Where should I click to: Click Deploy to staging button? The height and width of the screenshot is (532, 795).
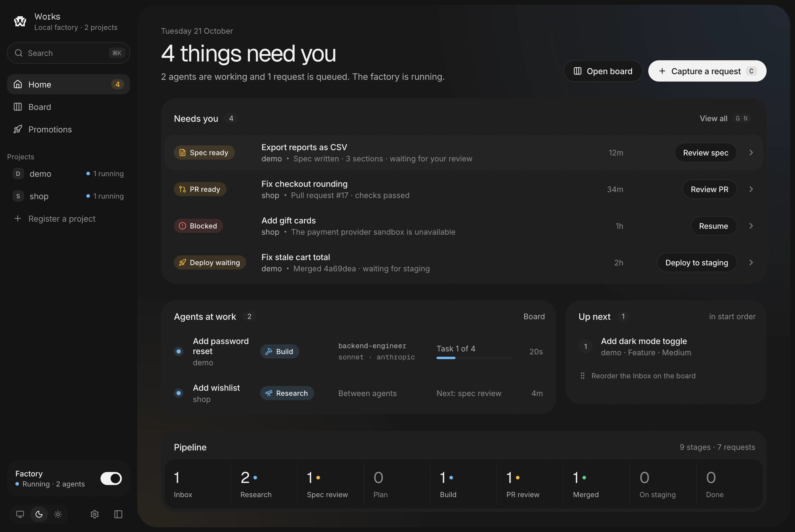coord(697,263)
